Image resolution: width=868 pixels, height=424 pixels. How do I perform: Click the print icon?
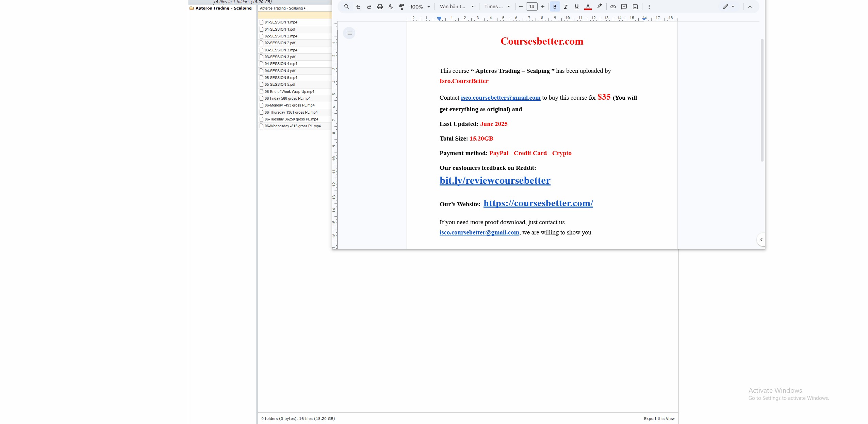pyautogui.click(x=380, y=7)
